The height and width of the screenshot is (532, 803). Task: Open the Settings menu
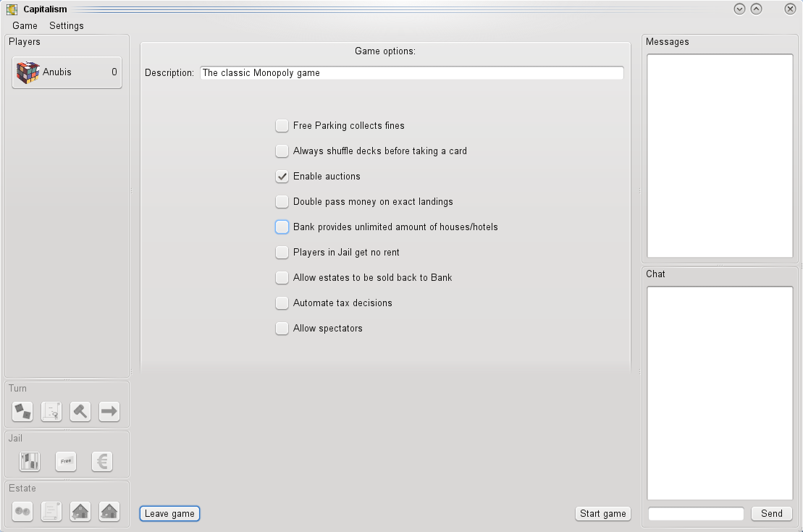pyautogui.click(x=66, y=25)
